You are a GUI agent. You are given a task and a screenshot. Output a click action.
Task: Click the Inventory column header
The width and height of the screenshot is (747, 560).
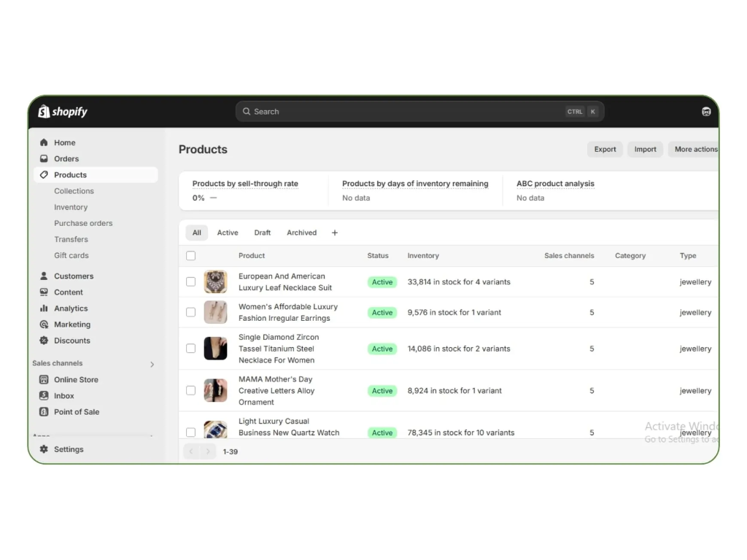(423, 256)
